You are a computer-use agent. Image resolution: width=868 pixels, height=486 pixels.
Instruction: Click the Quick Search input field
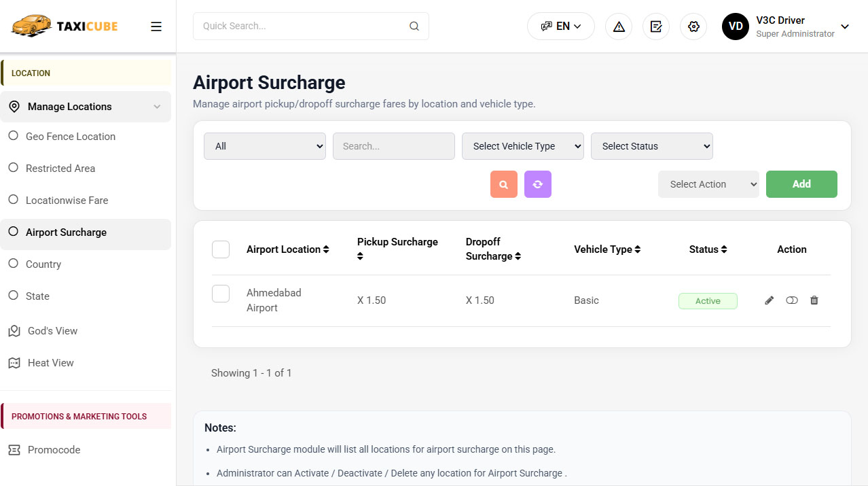tap(311, 27)
